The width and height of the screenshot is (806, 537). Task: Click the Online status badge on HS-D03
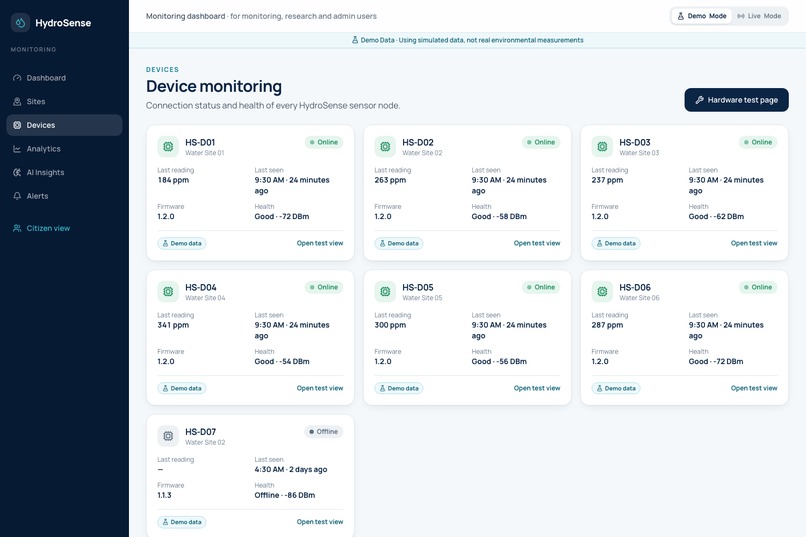(758, 142)
